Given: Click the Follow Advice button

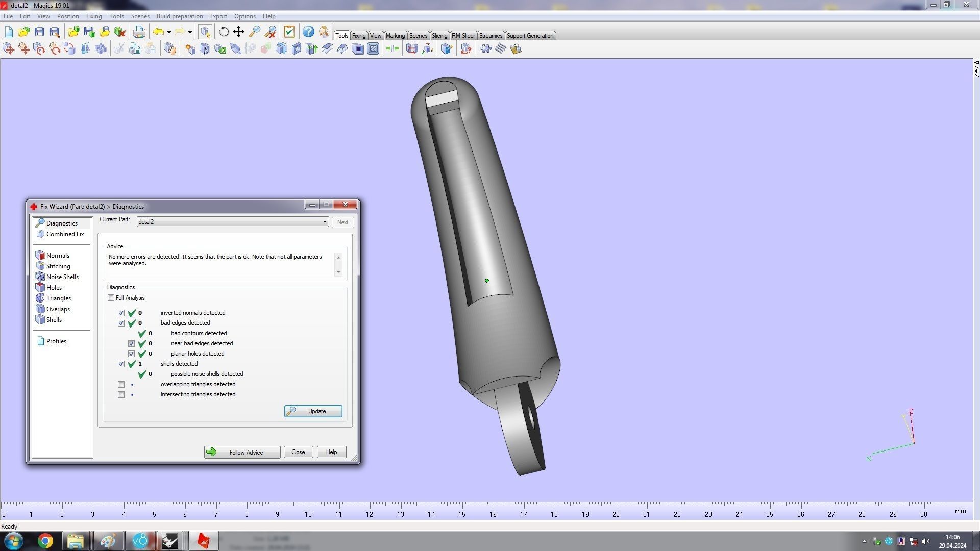Looking at the screenshot, I should point(242,453).
